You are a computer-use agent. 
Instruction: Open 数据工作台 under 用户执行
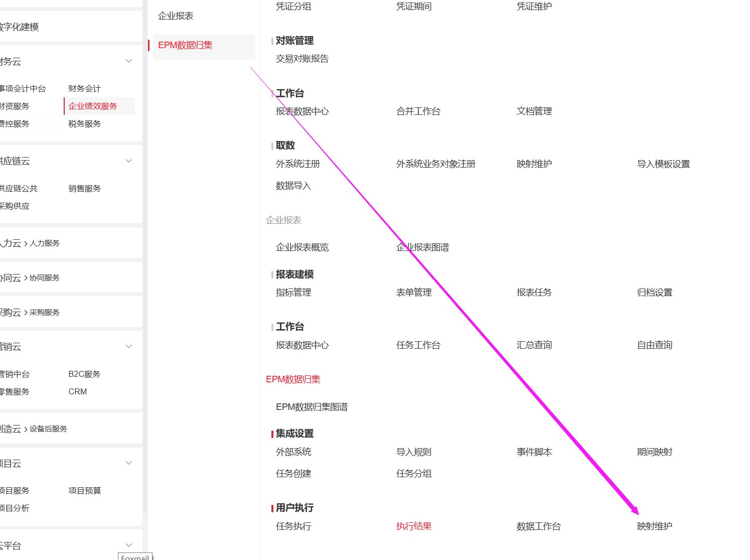coord(538,526)
